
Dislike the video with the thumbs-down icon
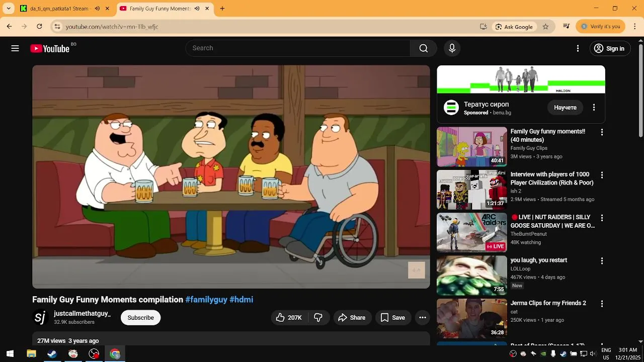click(x=318, y=318)
